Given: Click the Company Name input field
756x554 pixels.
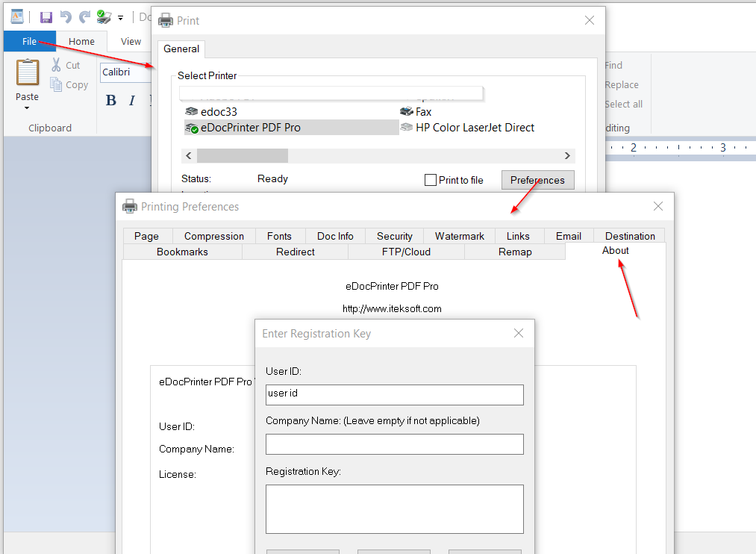Looking at the screenshot, I should 394,444.
